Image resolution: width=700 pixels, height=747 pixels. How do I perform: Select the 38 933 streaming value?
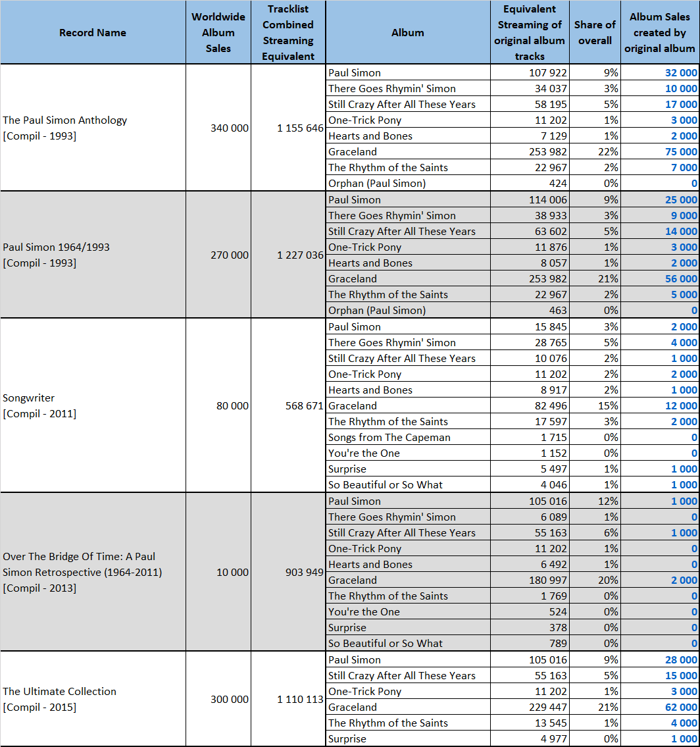[x=530, y=215]
